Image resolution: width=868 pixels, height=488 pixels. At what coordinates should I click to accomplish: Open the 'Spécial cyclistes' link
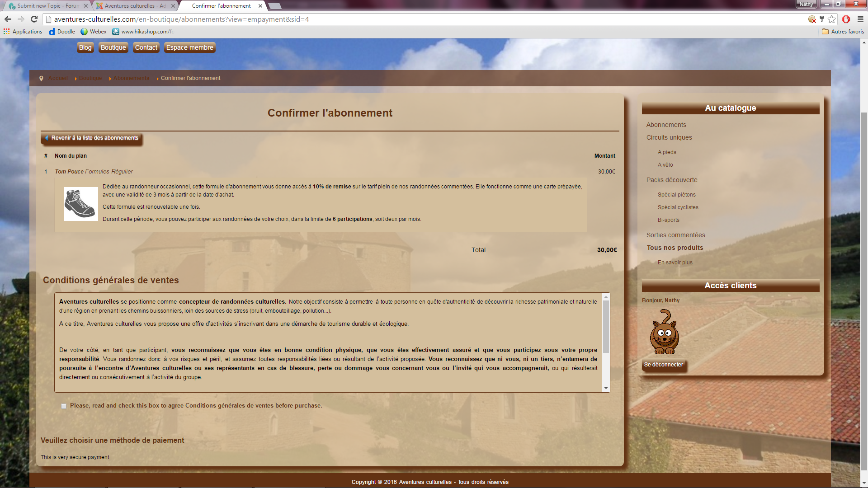(678, 207)
